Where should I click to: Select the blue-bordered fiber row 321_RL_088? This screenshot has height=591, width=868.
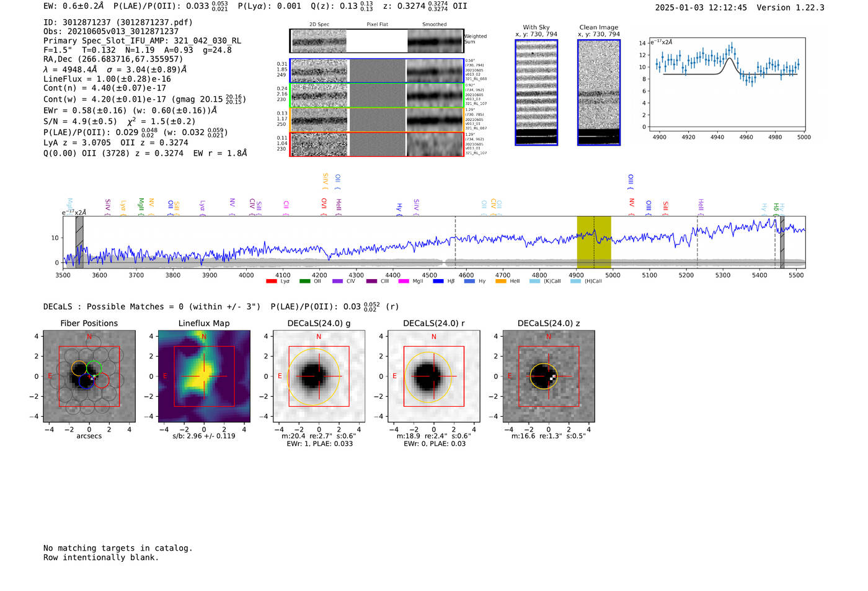tap(377, 71)
